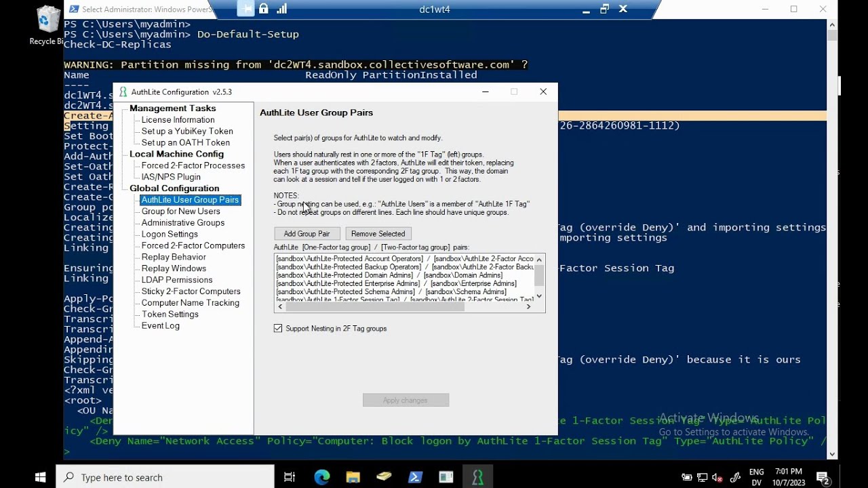Click the down arrow of the group pairs list scrollbar

tap(539, 296)
